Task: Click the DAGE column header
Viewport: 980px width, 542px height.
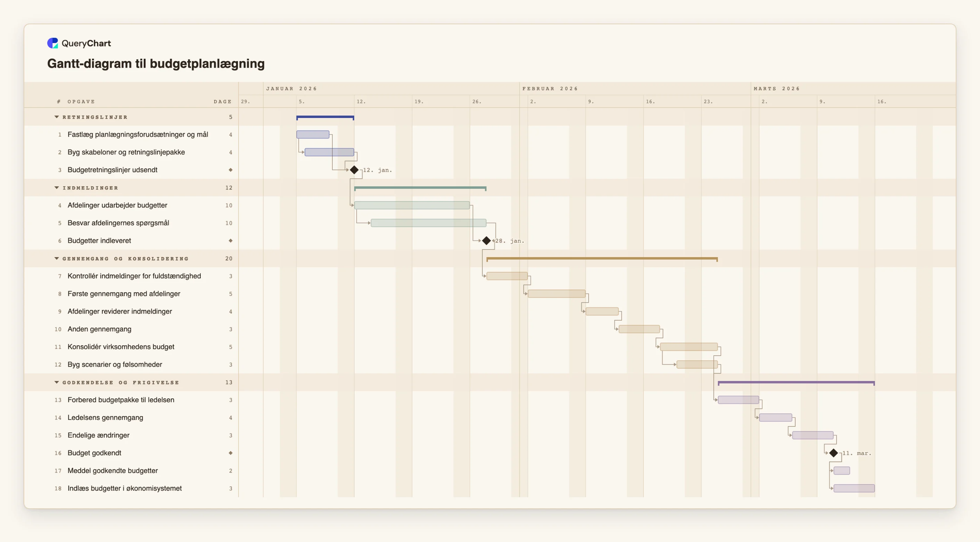Action: tap(223, 101)
